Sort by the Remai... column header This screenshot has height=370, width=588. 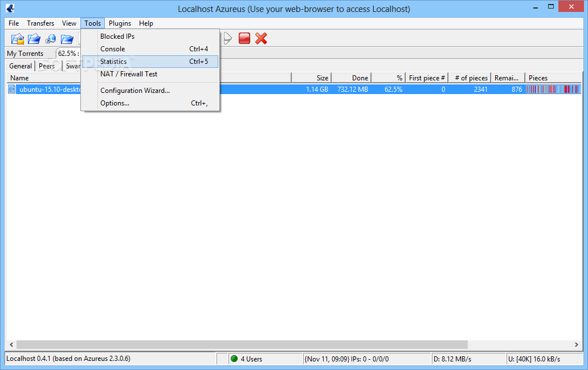point(508,78)
